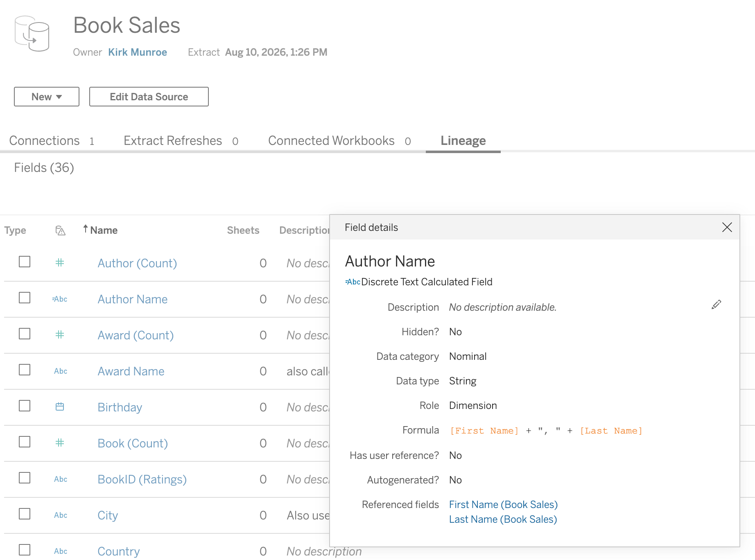Click the 'No description available.' text

click(503, 307)
